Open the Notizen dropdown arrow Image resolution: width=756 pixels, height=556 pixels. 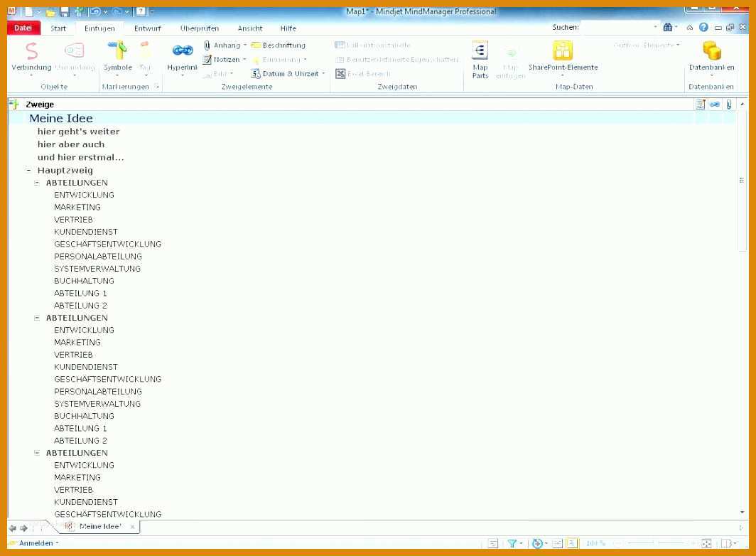[x=244, y=59]
